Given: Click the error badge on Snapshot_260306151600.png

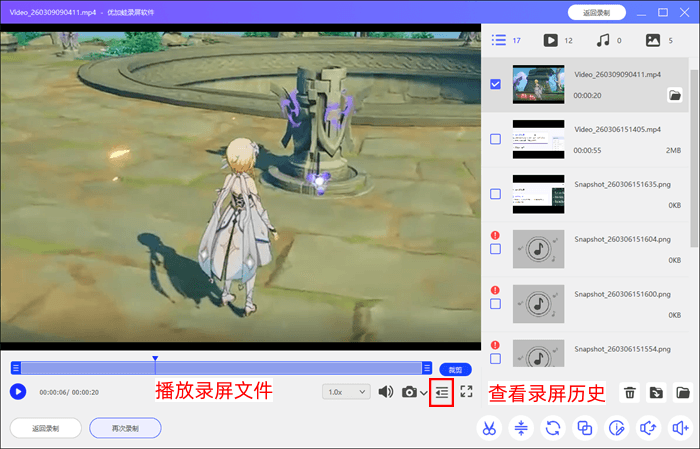Looking at the screenshot, I should [495, 290].
